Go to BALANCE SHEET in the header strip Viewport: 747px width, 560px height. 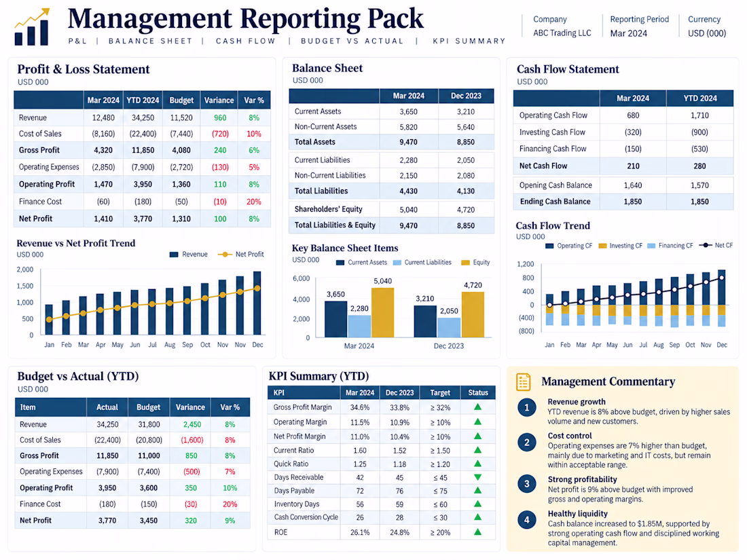pyautogui.click(x=150, y=41)
